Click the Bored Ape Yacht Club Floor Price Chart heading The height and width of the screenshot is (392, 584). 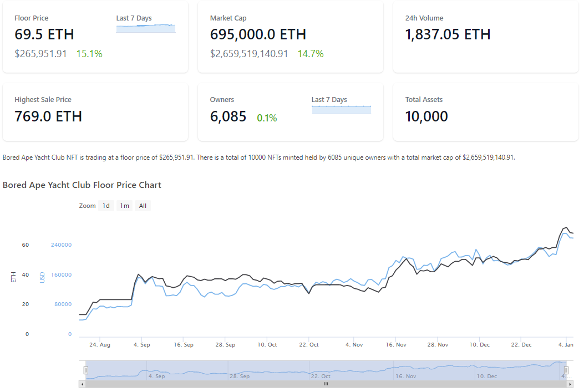pyautogui.click(x=82, y=185)
